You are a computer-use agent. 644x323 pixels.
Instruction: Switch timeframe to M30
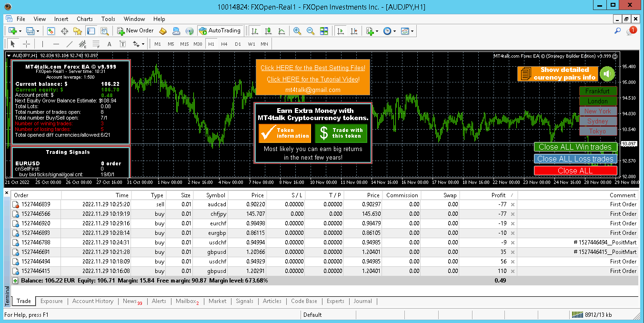click(198, 44)
